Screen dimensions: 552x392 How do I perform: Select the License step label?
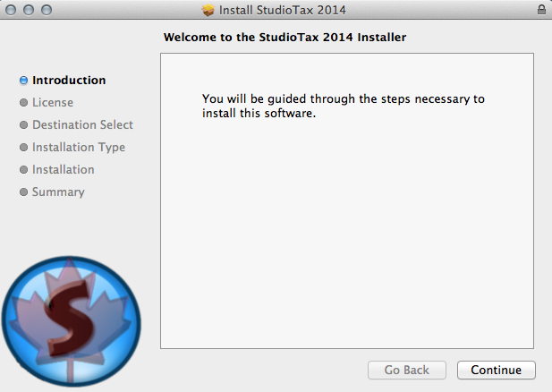tap(53, 103)
